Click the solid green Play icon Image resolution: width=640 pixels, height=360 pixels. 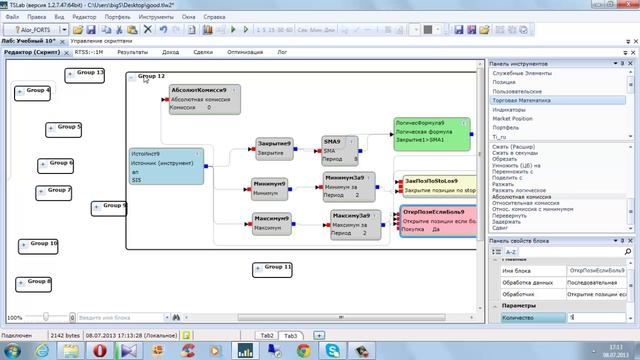coord(233,30)
